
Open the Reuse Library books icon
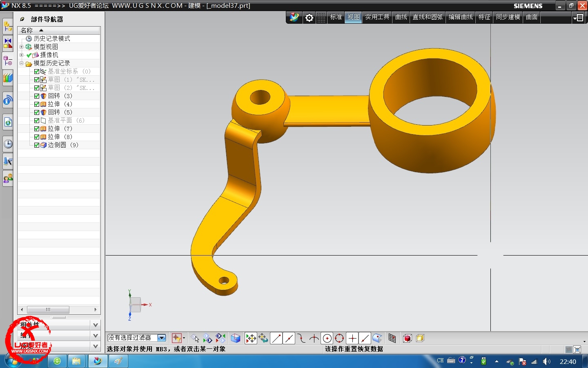8,78
